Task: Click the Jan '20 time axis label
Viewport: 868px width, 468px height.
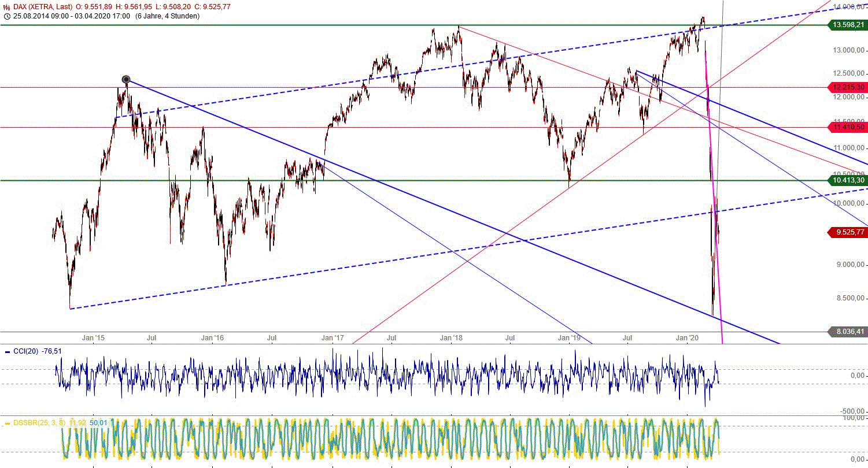Action: (x=688, y=337)
